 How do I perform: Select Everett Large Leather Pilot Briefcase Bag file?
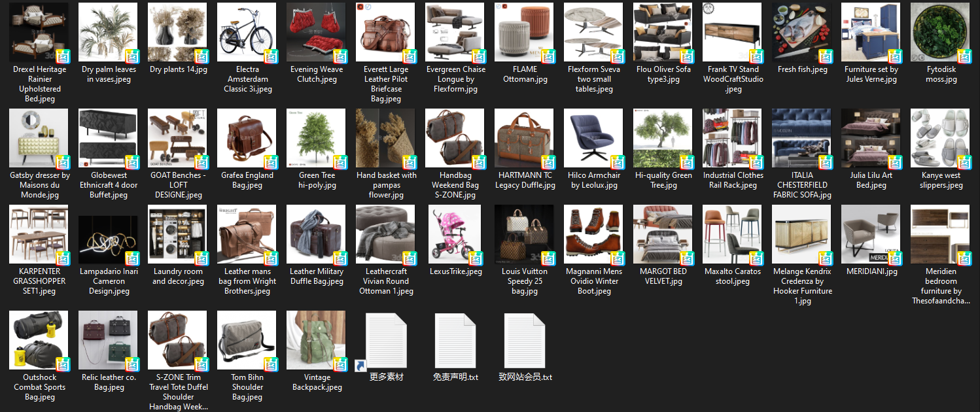pyautogui.click(x=386, y=32)
